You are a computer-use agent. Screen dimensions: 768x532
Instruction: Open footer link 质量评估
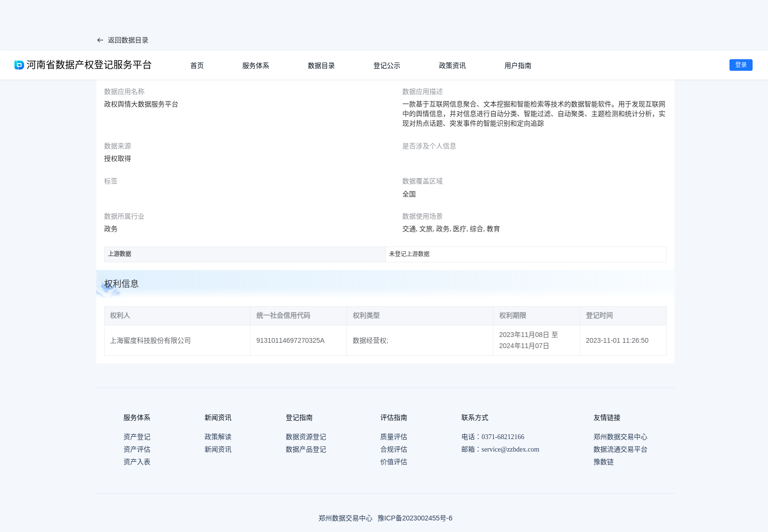pos(394,437)
